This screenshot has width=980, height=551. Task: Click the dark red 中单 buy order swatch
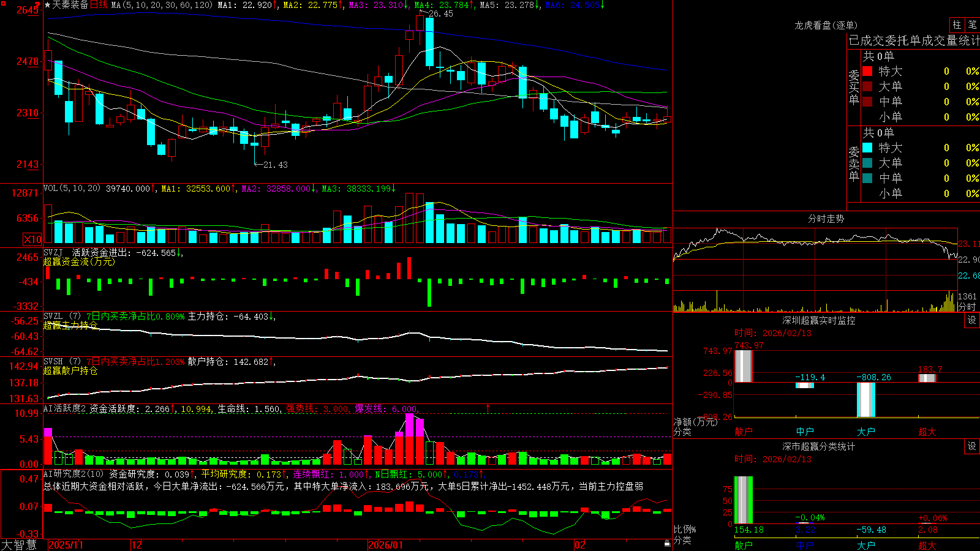coord(867,102)
